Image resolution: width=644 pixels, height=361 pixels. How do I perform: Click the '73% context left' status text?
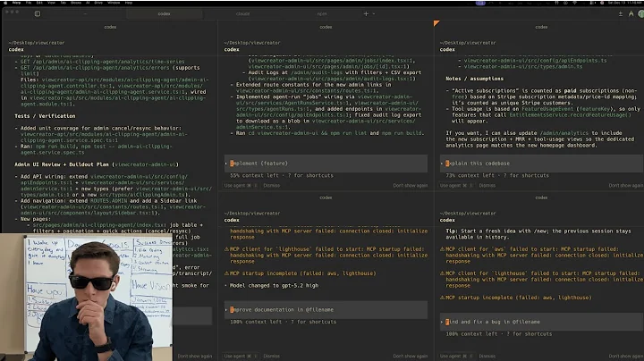point(471,175)
